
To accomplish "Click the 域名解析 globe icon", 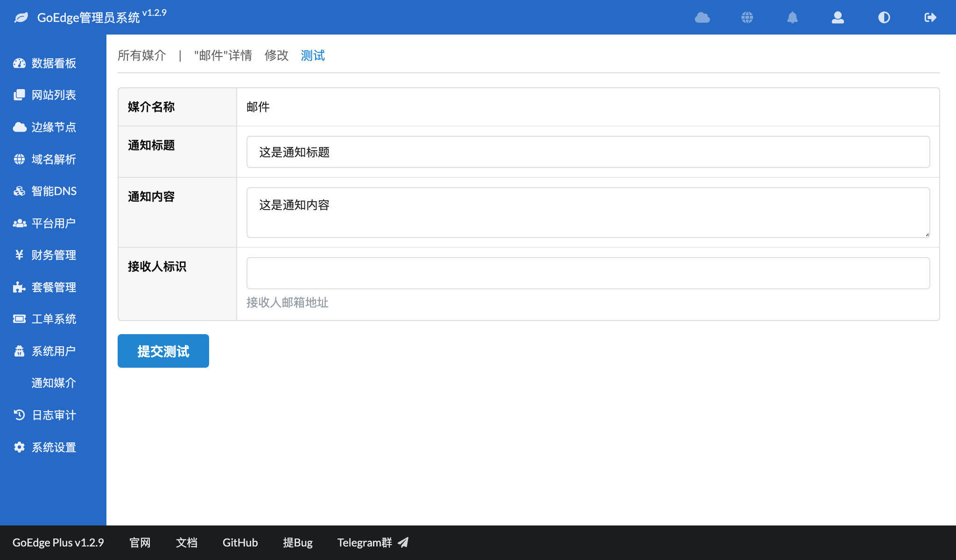I will (x=19, y=159).
